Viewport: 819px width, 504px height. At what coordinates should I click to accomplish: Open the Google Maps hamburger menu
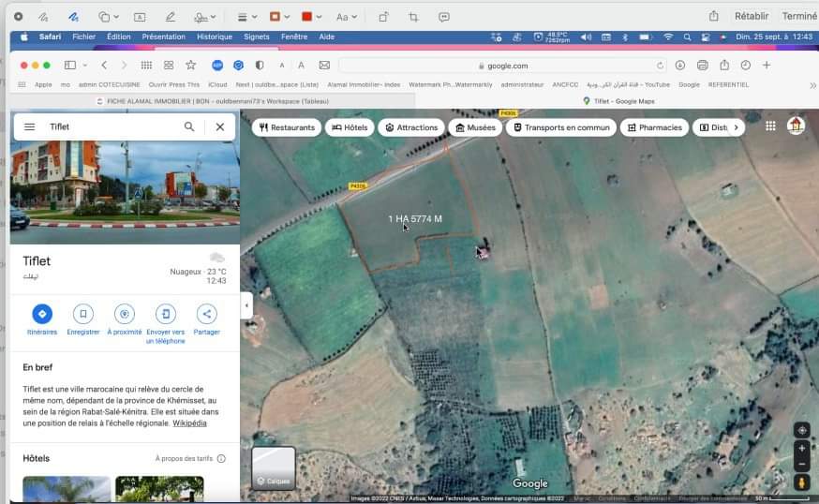point(29,126)
